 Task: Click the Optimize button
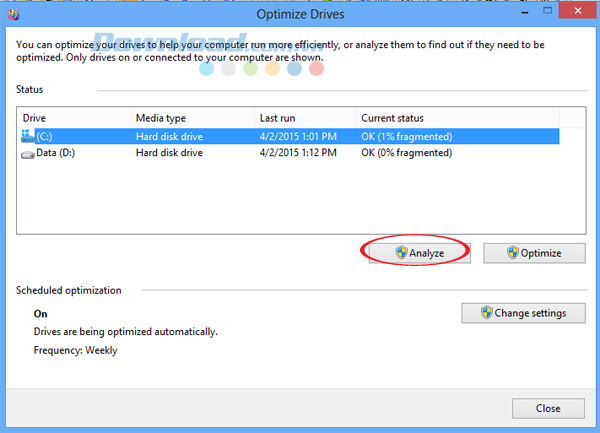tap(534, 253)
